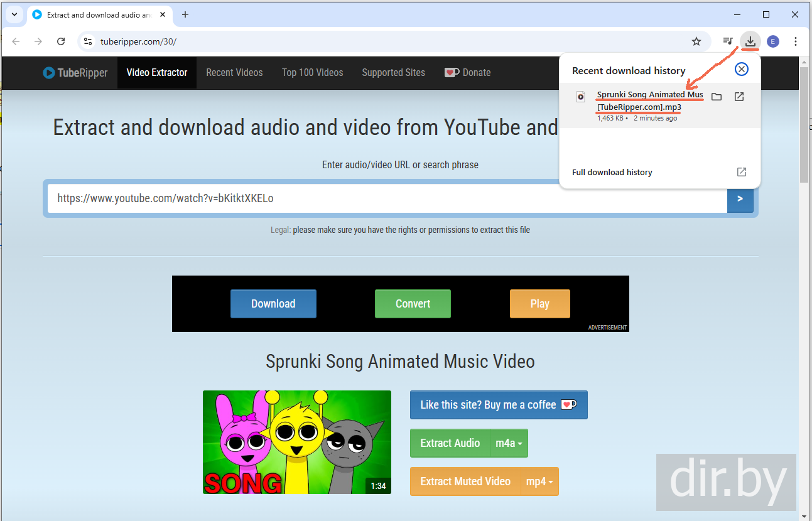Viewport: 812px width, 521px height.
Task: Open Full download history link
Action: coord(612,172)
